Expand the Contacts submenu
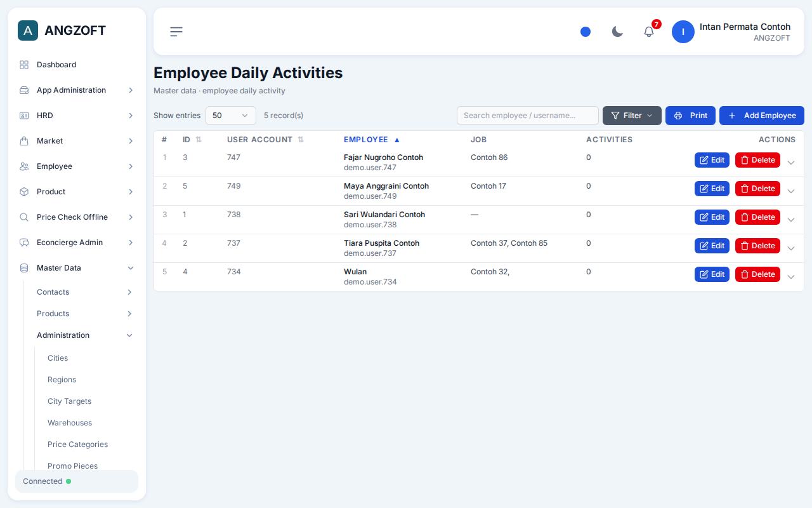Viewport: 812px width, 508px height. pos(129,292)
